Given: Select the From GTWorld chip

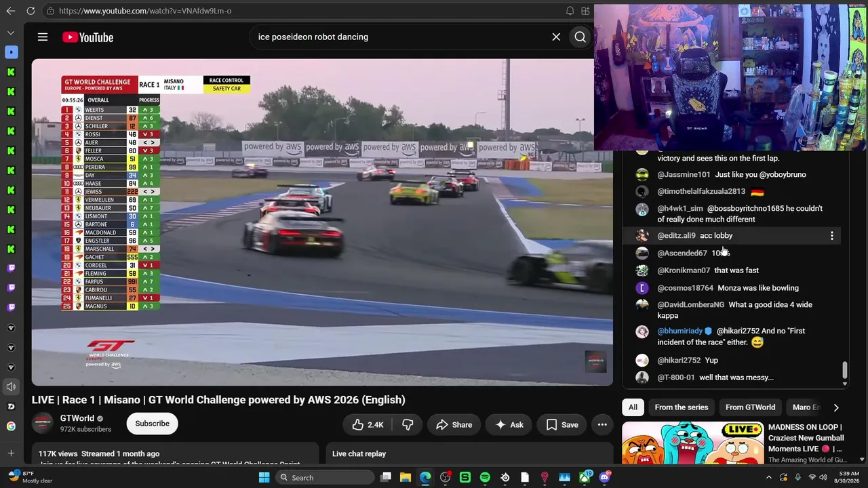Looking at the screenshot, I should pyautogui.click(x=750, y=407).
